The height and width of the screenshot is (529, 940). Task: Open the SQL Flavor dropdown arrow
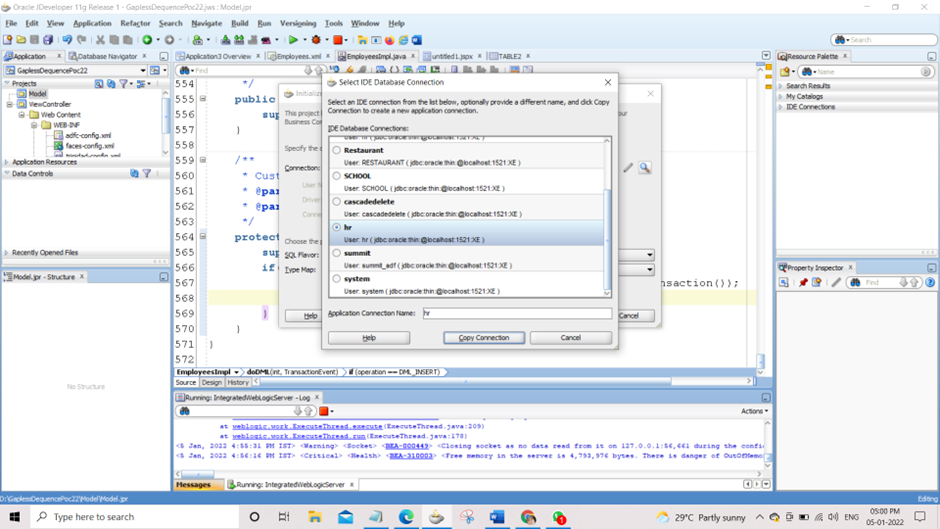(650, 255)
